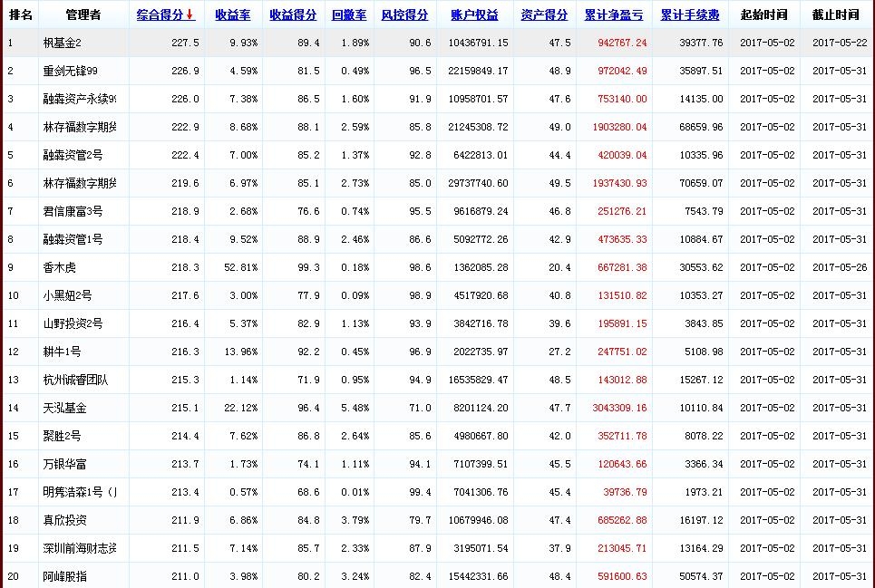Select manager 香木虎
The image size is (875, 588).
pos(59,267)
